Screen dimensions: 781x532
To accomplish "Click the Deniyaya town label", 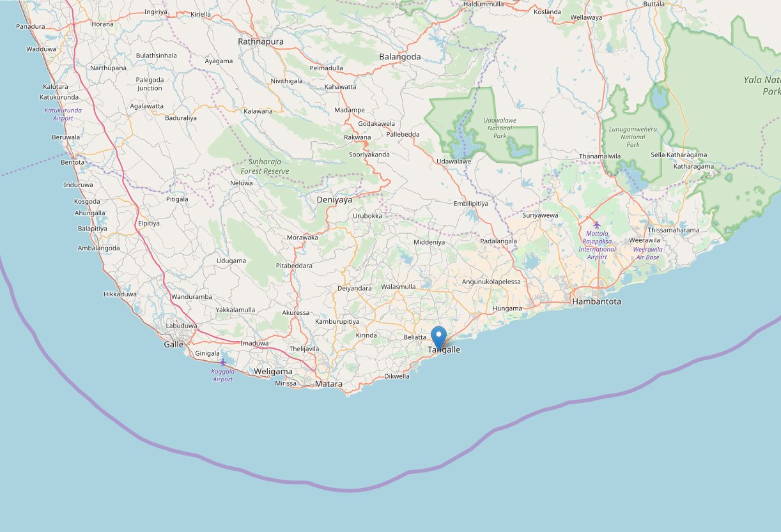I will click(335, 200).
